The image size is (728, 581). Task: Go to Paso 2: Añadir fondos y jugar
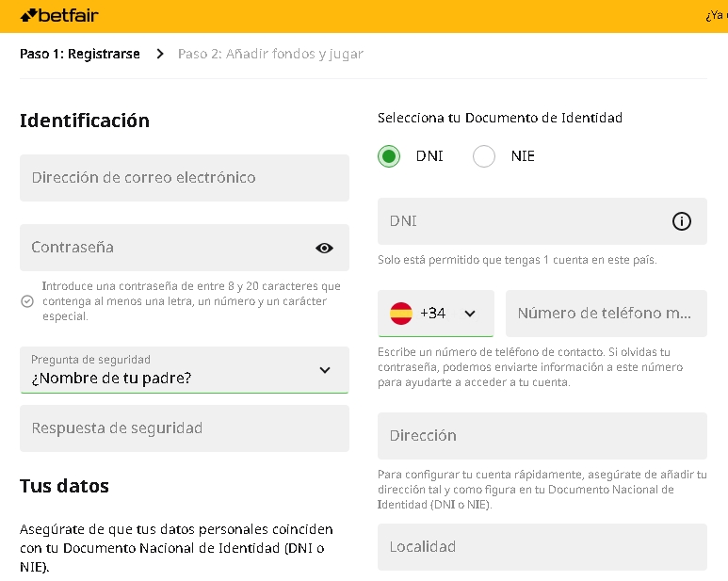pyautogui.click(x=270, y=54)
